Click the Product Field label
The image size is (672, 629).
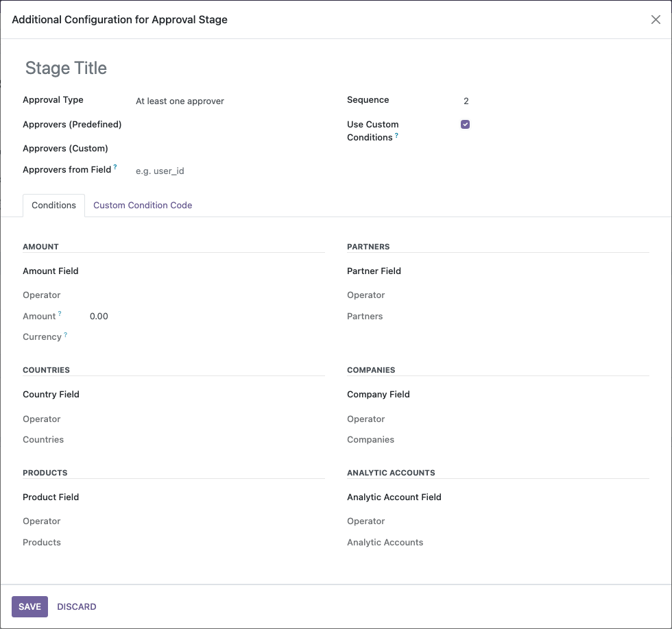point(51,497)
